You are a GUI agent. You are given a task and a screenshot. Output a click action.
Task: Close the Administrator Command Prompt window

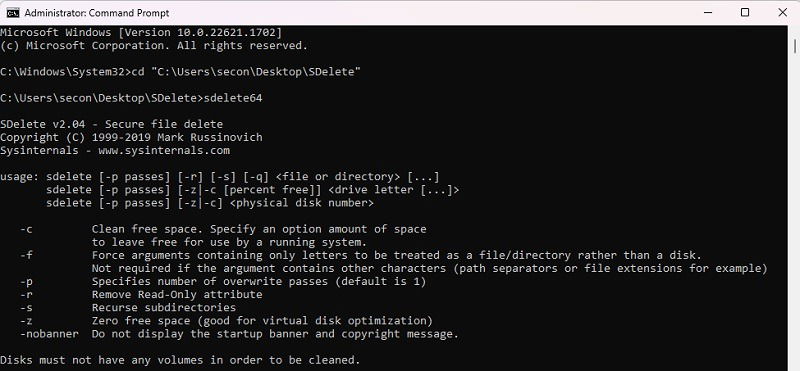(x=783, y=13)
